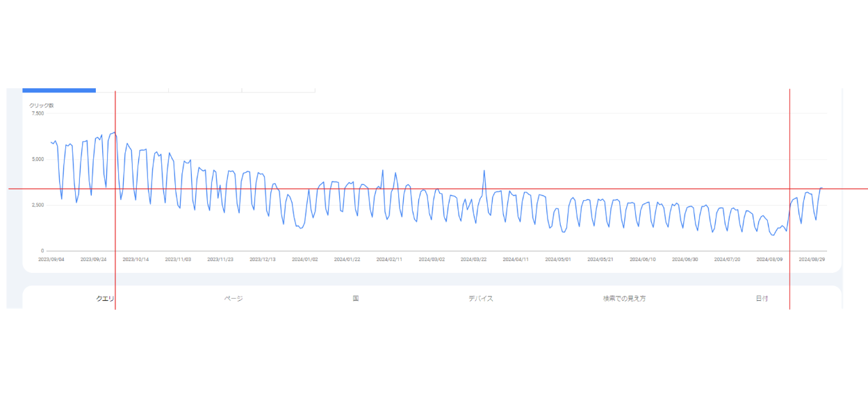Click the 2023/10/14 date label
Viewport: 868px width, 407px height.
point(136,259)
